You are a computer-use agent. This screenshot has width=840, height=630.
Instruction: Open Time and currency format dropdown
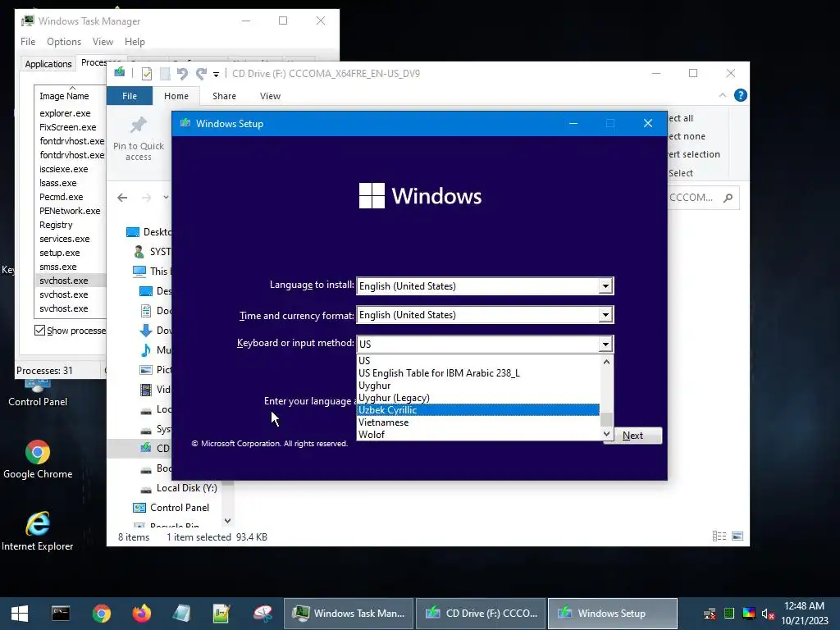pos(605,315)
